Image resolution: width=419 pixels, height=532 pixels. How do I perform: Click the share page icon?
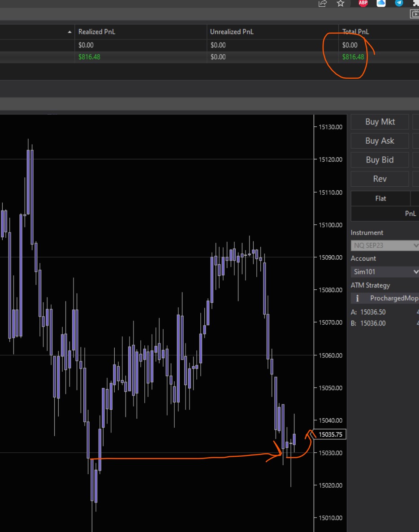pyautogui.click(x=323, y=4)
